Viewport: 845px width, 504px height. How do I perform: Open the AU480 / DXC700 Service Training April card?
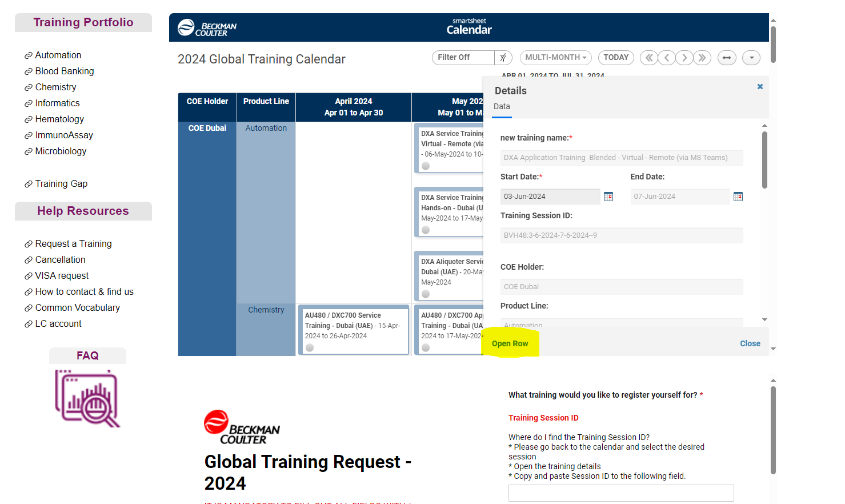pyautogui.click(x=354, y=330)
